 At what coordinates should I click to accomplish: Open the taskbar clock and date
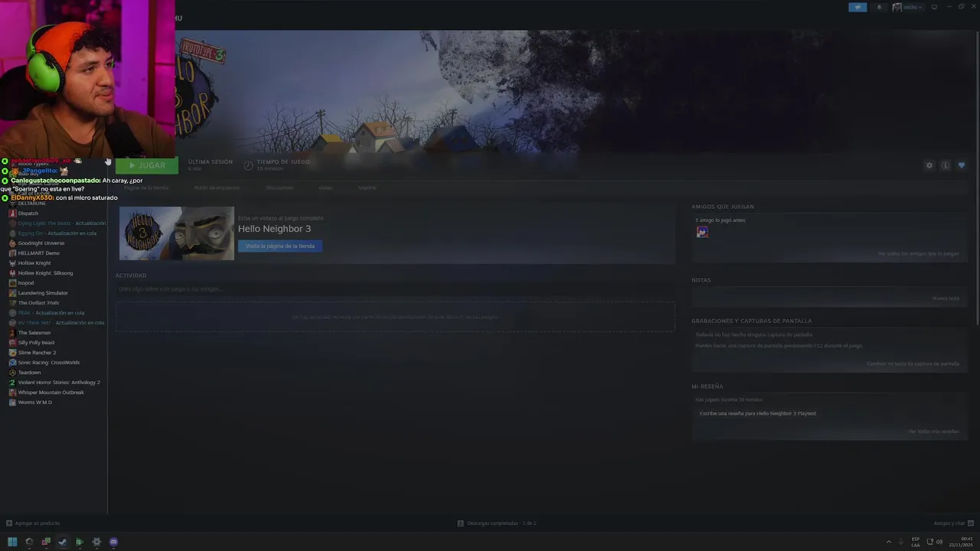(x=962, y=542)
